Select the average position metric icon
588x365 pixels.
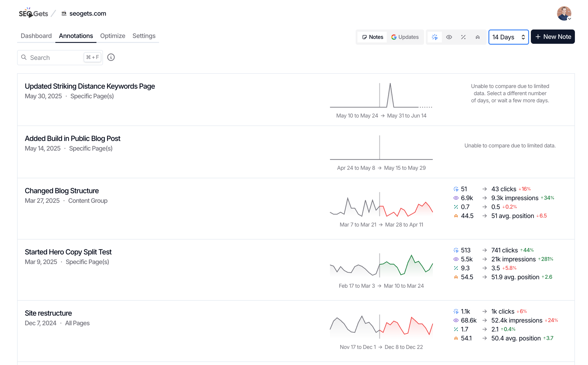(477, 37)
